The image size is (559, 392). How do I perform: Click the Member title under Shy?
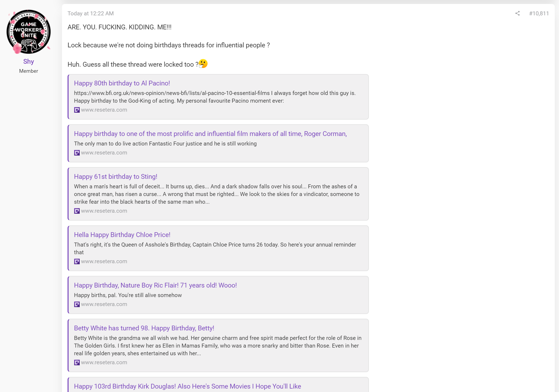[29, 71]
